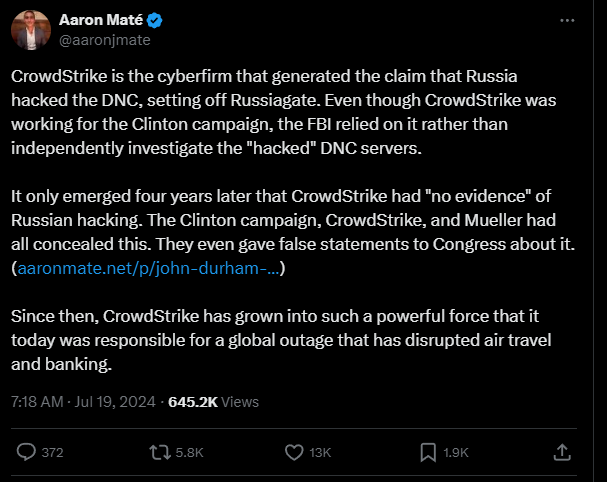Bookmark this tweet using the bookmark icon
This screenshot has width=607, height=482.
click(427, 452)
